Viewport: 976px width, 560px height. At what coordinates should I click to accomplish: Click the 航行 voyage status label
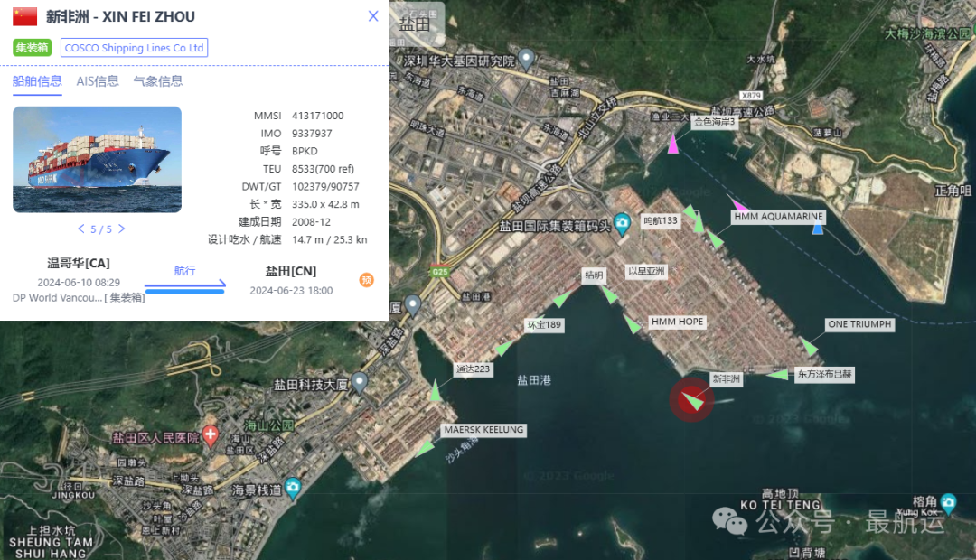click(x=185, y=271)
